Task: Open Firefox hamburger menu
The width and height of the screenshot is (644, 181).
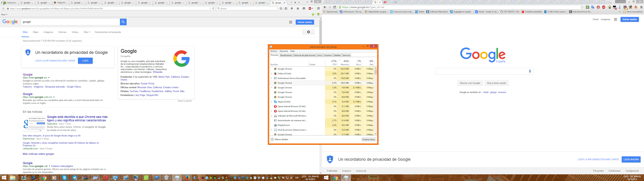Action: pyautogui.click(x=318, y=8)
